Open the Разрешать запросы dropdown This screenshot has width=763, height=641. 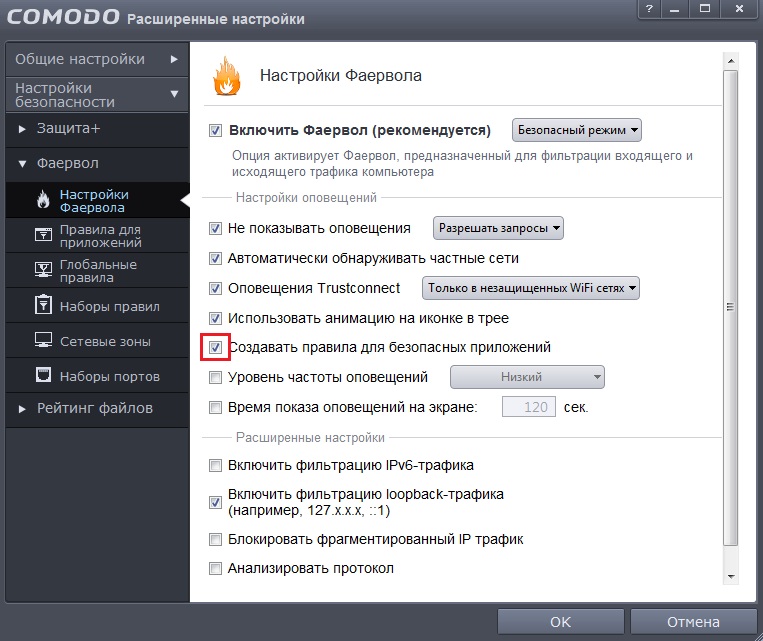click(x=498, y=228)
